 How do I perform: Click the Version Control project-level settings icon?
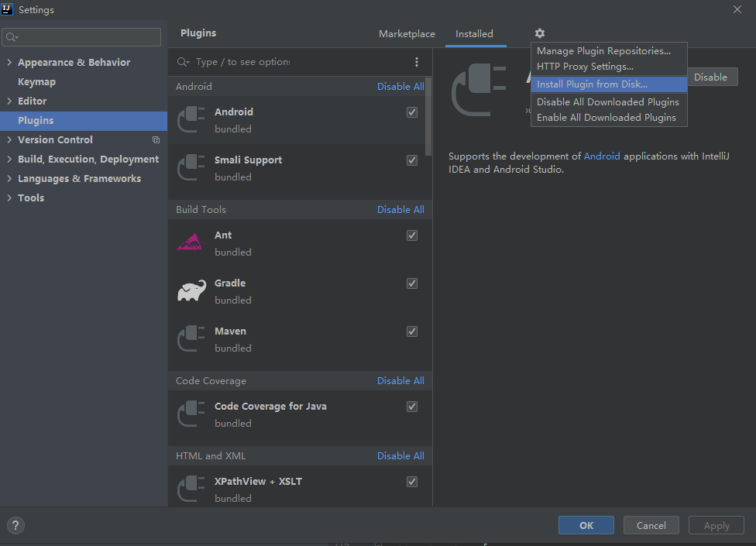(156, 140)
